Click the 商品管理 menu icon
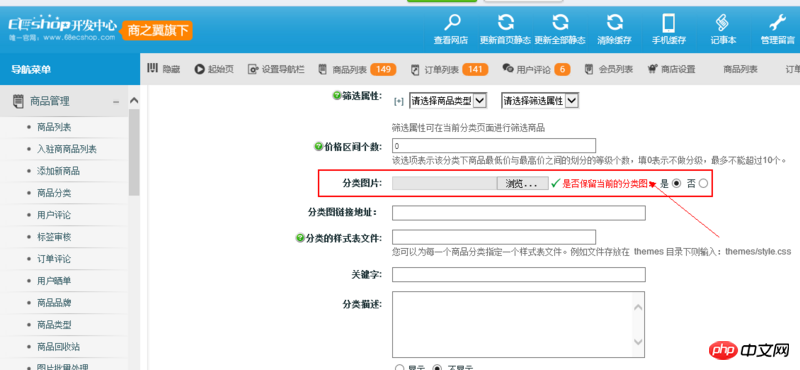800x370 pixels. (x=18, y=101)
